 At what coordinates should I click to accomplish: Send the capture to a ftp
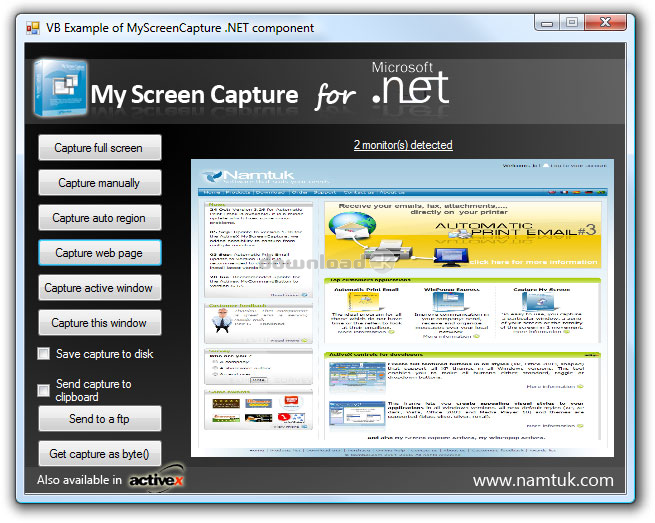click(99, 419)
